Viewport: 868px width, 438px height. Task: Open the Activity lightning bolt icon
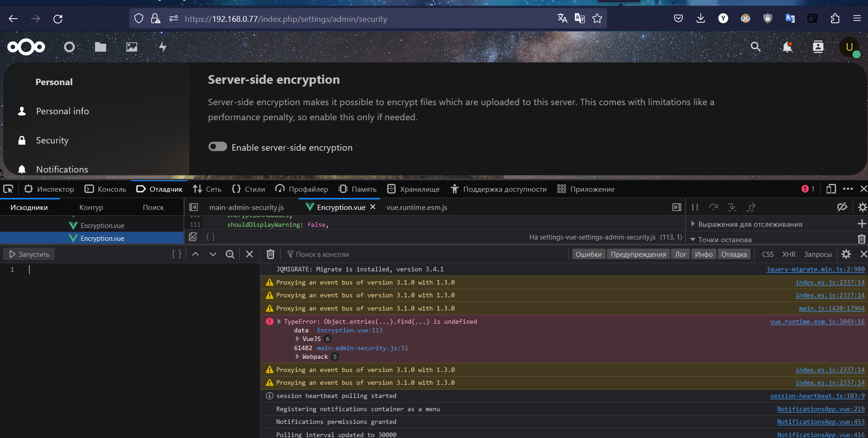162,47
